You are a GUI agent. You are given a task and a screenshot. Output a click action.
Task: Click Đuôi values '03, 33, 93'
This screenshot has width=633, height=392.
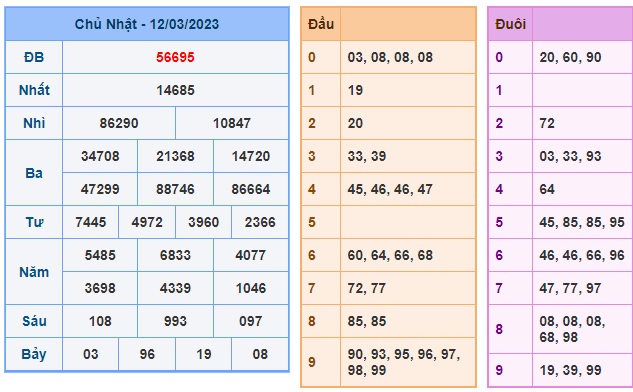coord(570,156)
